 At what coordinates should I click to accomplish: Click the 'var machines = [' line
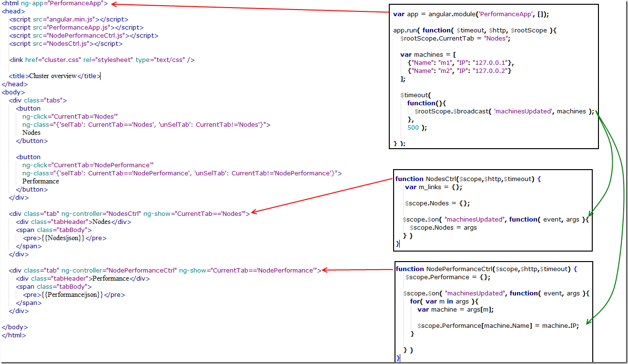429,54
